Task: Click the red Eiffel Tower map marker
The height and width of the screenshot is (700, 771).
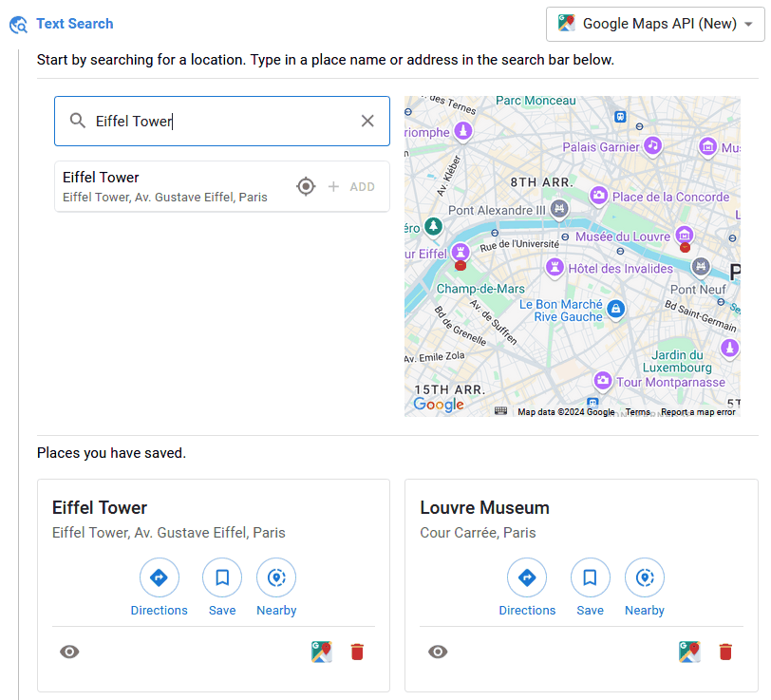Action: pos(461,266)
